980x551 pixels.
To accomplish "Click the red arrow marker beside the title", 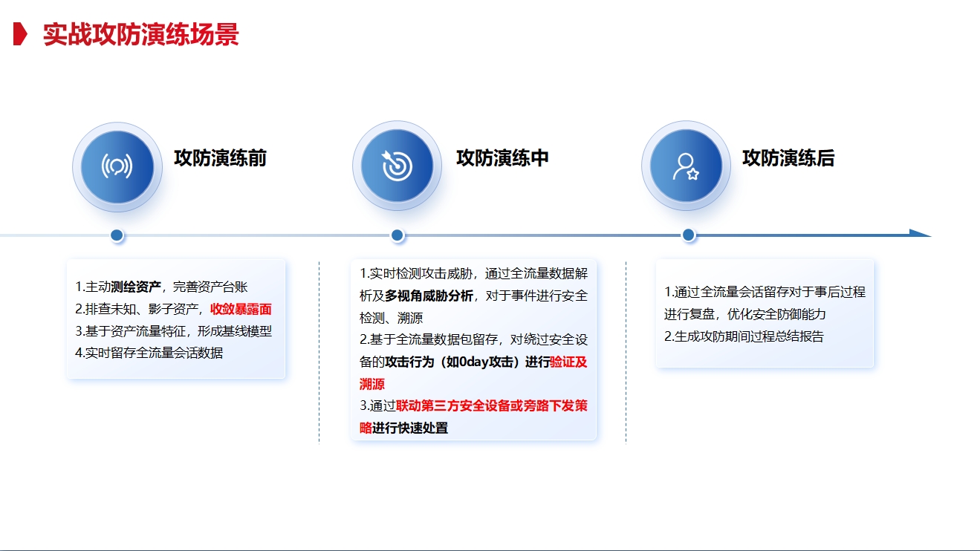I will [x=21, y=34].
